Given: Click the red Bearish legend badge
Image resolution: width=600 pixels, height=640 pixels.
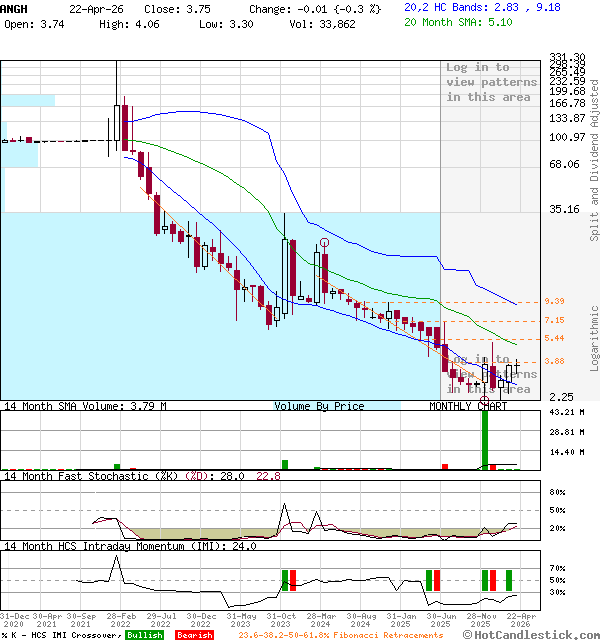Looking at the screenshot, I should [193, 635].
